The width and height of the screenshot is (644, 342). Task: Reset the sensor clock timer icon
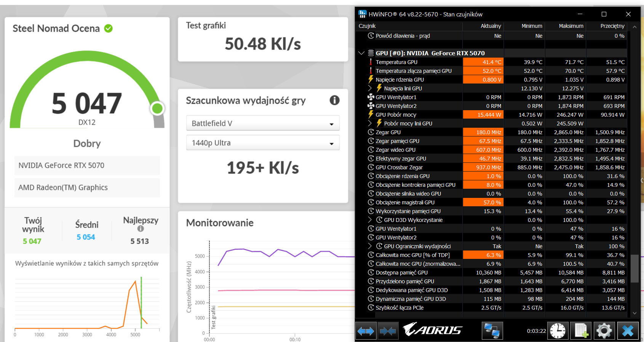point(558,331)
